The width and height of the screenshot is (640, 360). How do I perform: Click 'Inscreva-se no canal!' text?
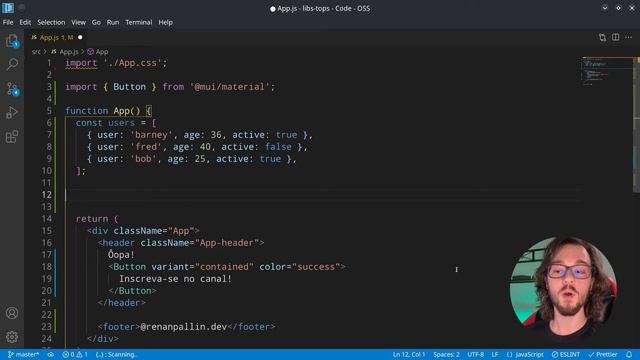176,279
